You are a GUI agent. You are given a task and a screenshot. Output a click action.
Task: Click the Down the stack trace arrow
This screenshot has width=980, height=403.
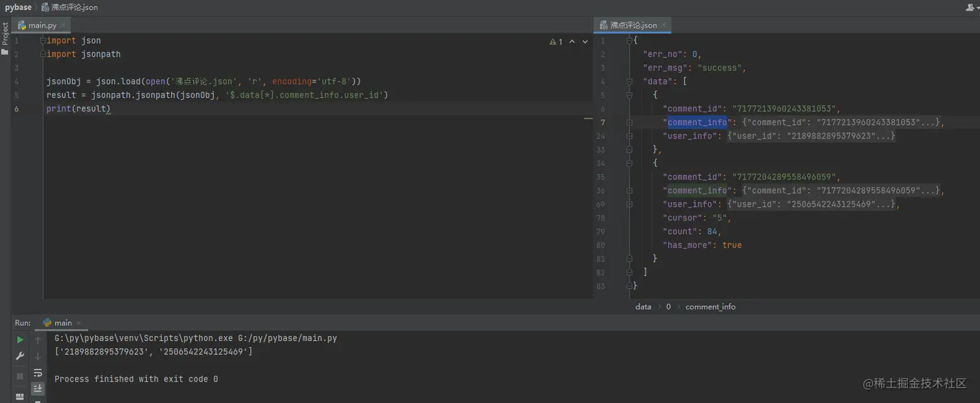click(38, 356)
